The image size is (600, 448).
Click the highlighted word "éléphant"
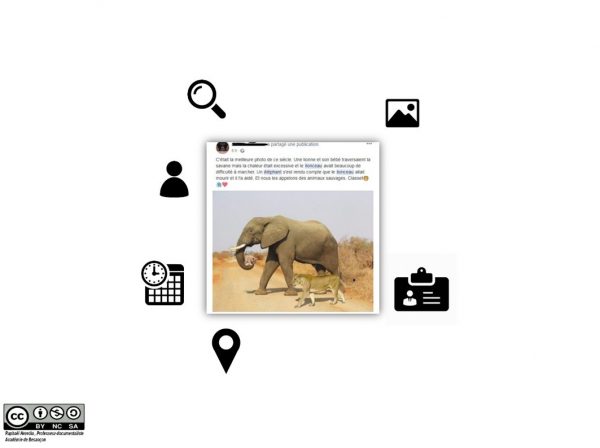(x=272, y=172)
